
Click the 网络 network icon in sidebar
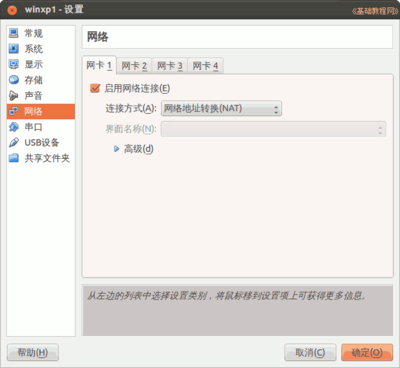click(14, 111)
